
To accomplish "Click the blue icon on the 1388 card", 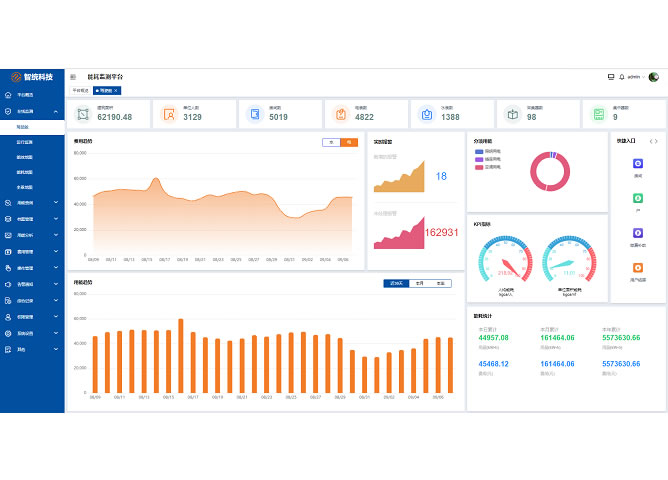I will coord(427,114).
